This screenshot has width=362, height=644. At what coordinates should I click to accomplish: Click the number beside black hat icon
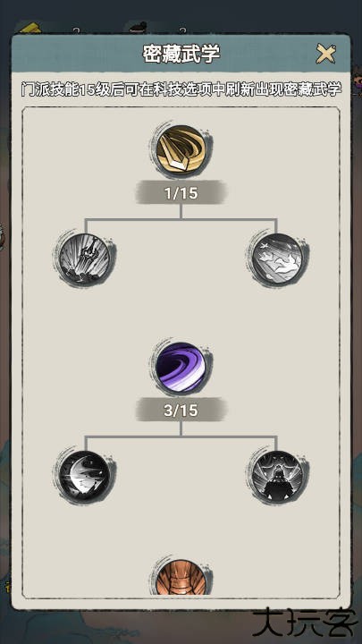tap(182, 30)
